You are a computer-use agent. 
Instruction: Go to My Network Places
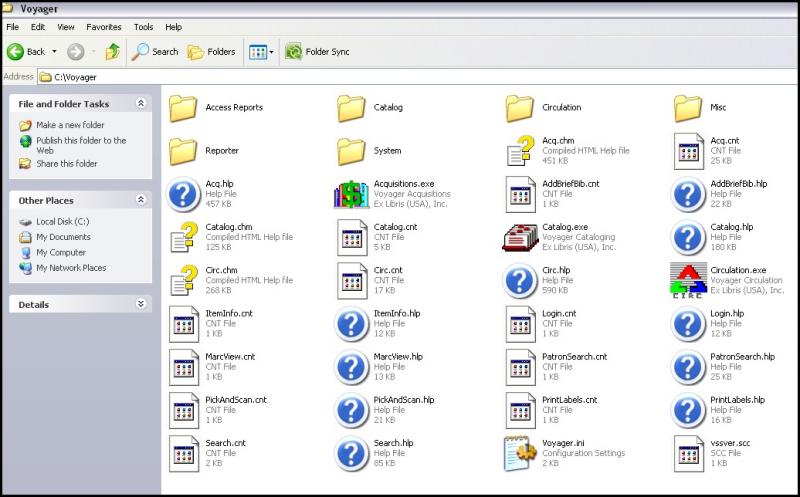71,268
